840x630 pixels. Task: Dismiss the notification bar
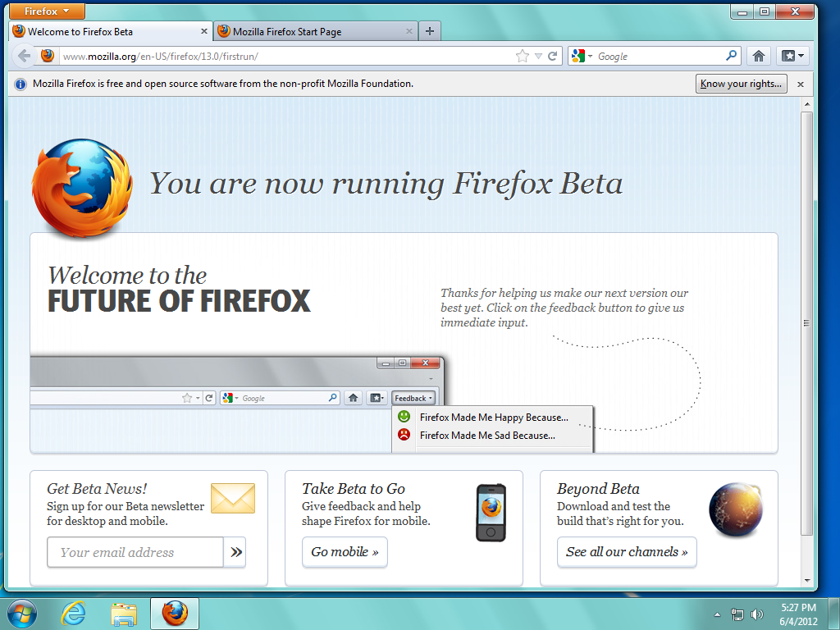coord(801,84)
